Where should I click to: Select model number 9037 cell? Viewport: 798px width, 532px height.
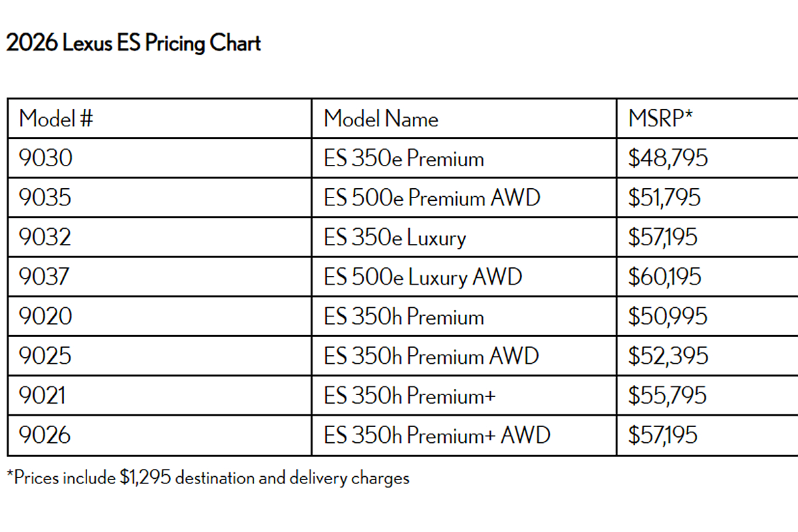tap(44, 277)
